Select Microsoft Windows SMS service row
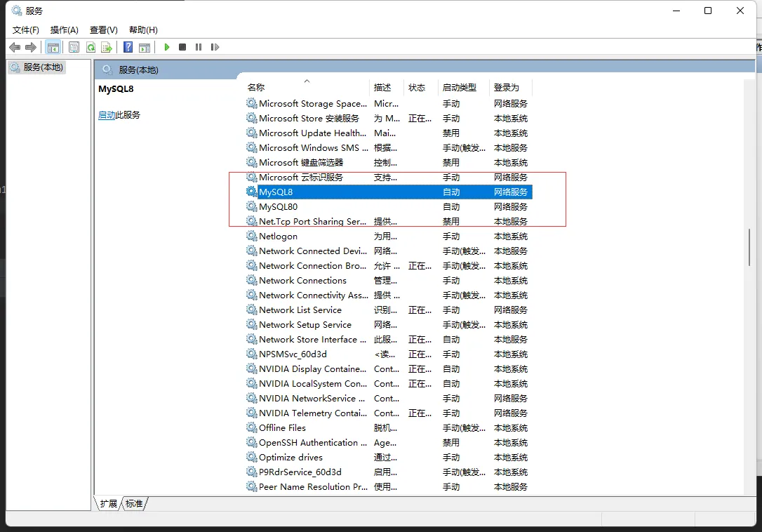Image resolution: width=762 pixels, height=532 pixels. [x=389, y=147]
